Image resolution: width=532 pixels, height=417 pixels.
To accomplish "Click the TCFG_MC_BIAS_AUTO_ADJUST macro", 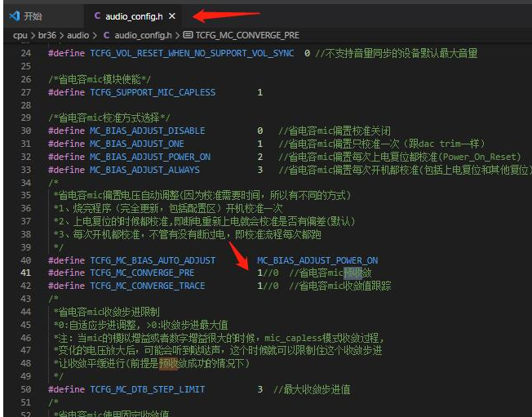I will [153, 260].
